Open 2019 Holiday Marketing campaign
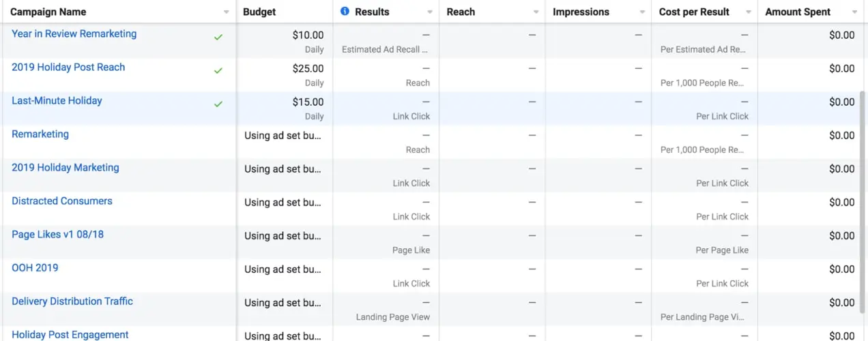 coord(66,168)
